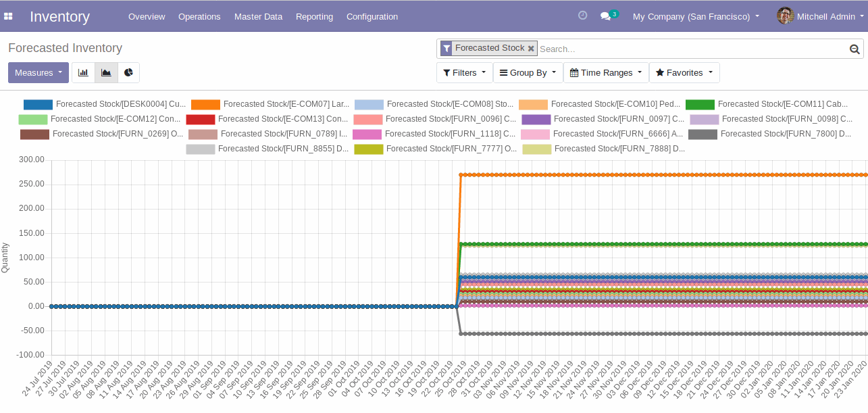Toggle the E-COM13 legend series

click(x=267, y=120)
